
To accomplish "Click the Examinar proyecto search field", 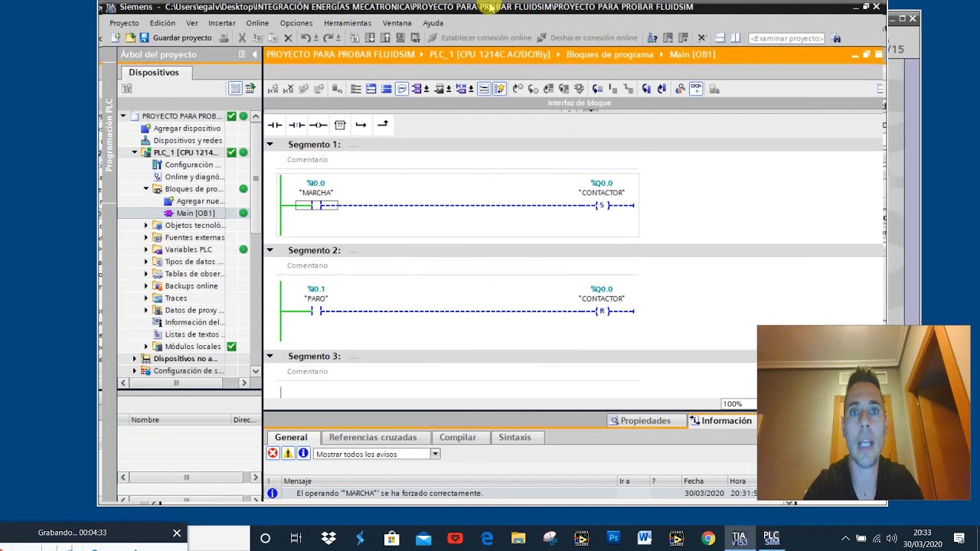I will 786,38.
